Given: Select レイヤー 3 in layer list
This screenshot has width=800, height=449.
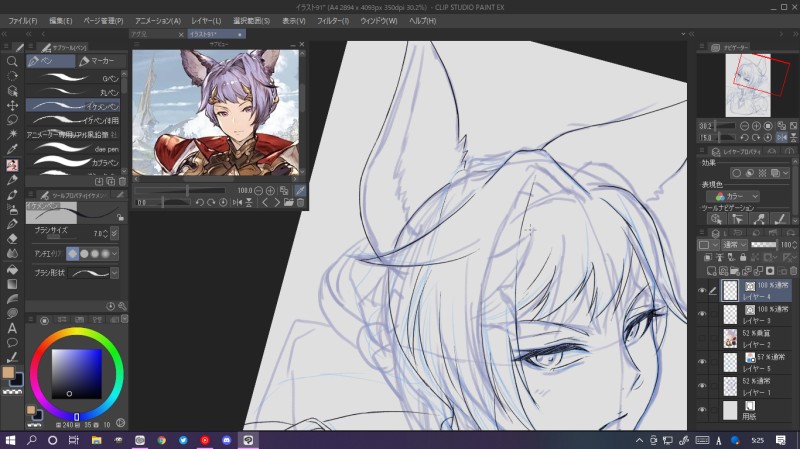Looking at the screenshot, I should (756, 314).
